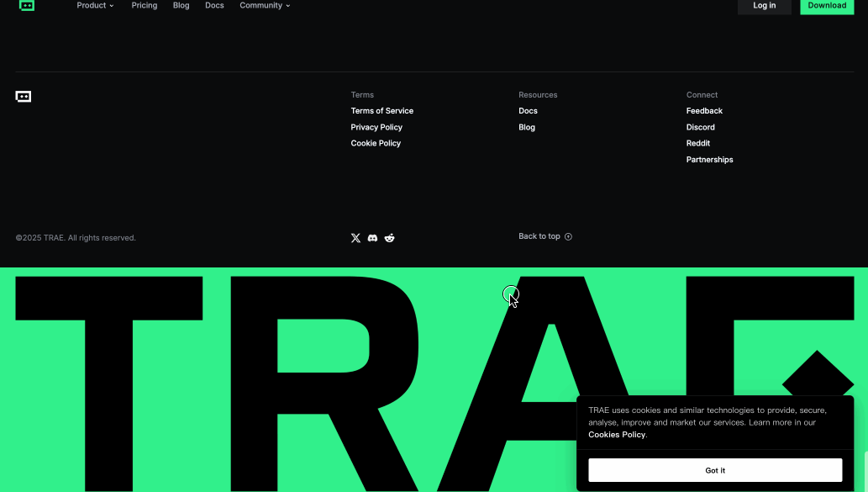The image size is (868, 492).
Task: Click the TRAE logo in the top navigation
Action: point(27,5)
